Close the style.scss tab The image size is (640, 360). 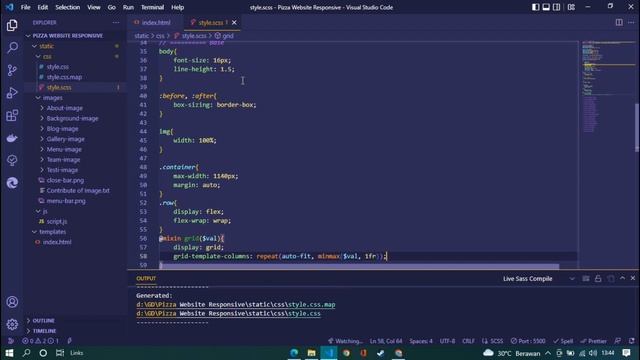(234, 22)
